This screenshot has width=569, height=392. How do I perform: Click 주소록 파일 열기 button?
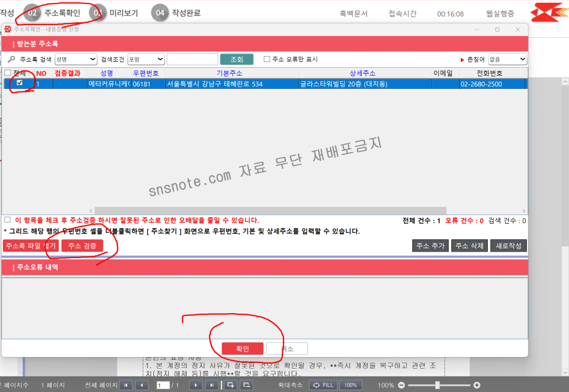pos(31,245)
